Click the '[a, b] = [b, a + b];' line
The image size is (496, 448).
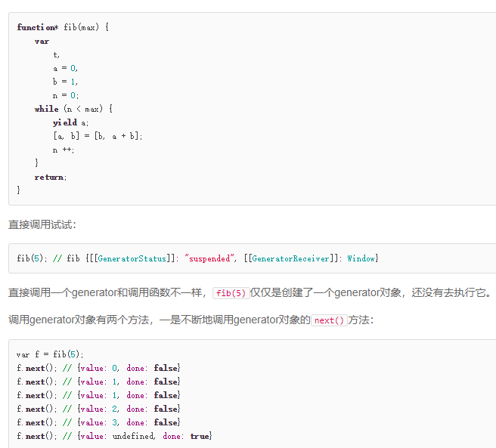(x=98, y=136)
